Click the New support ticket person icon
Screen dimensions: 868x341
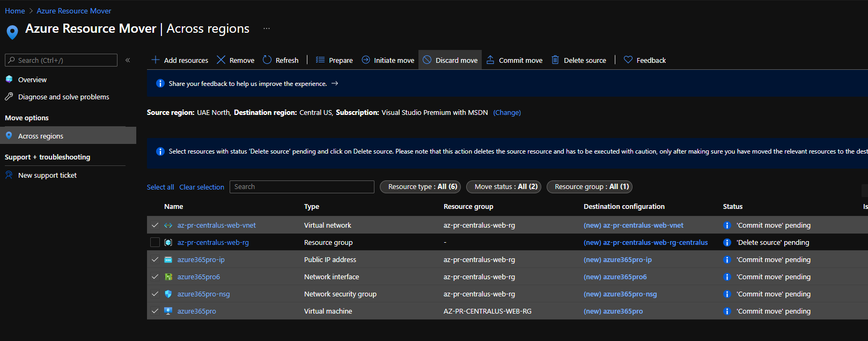pyautogui.click(x=9, y=175)
